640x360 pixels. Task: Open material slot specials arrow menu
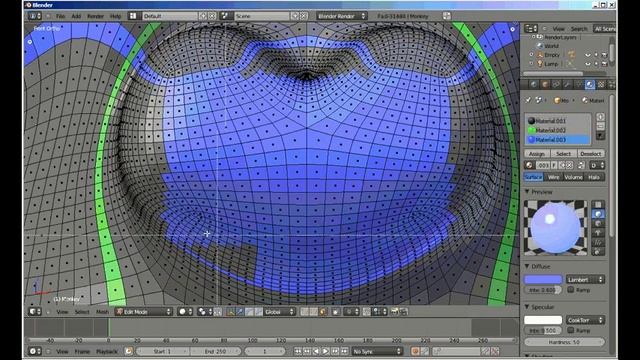(x=600, y=136)
